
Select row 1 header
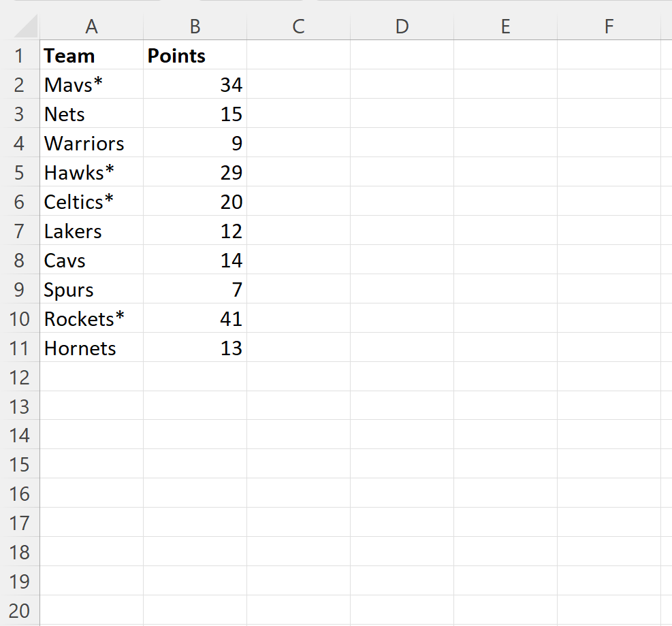[19, 56]
